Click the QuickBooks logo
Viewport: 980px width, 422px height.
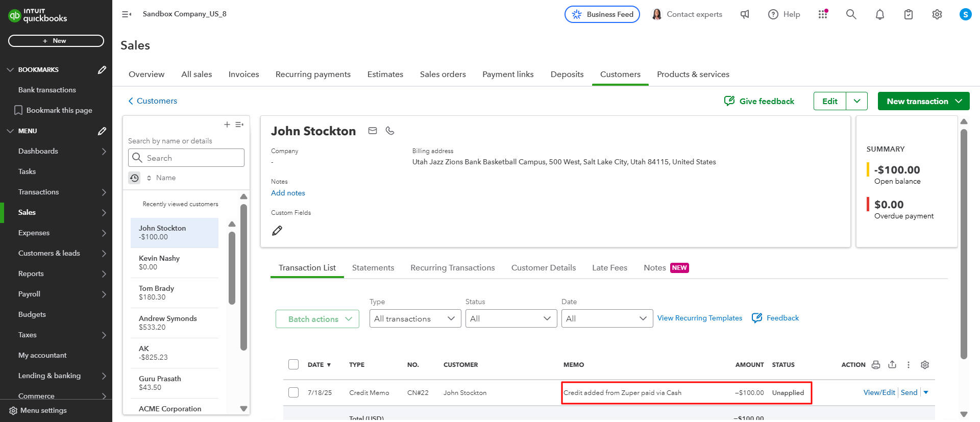point(38,15)
